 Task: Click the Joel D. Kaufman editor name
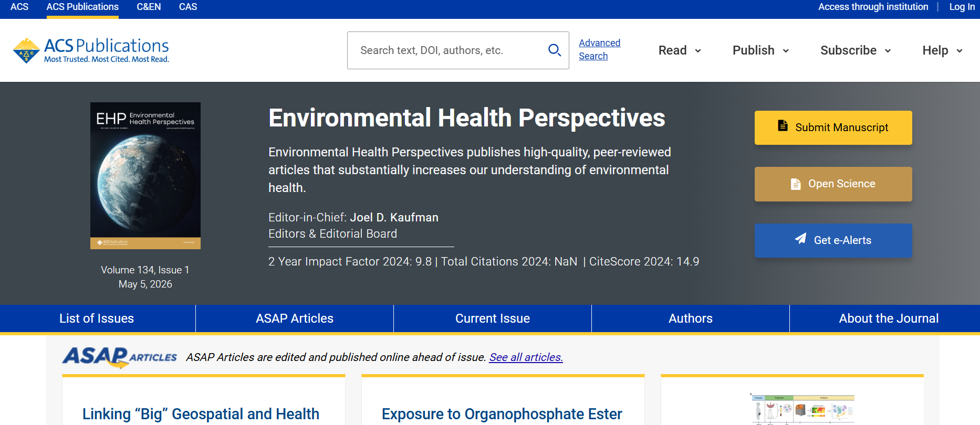click(394, 217)
